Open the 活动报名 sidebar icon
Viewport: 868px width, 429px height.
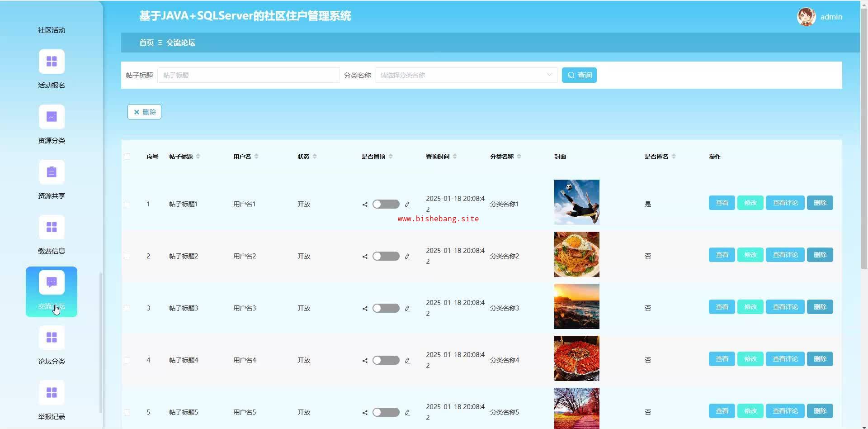(52, 62)
